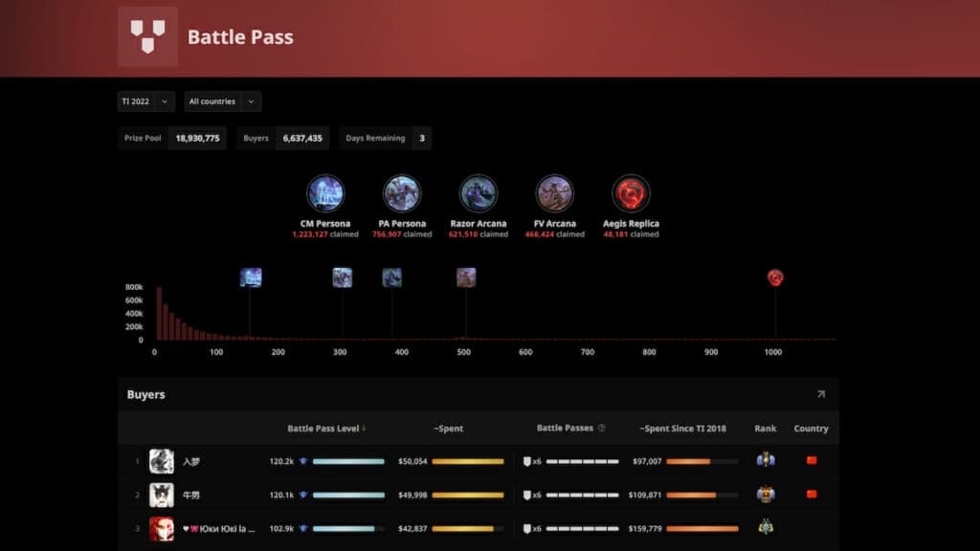Click the ~Spent Since TI 2018 header
This screenshot has width=980, height=551.
tap(682, 429)
